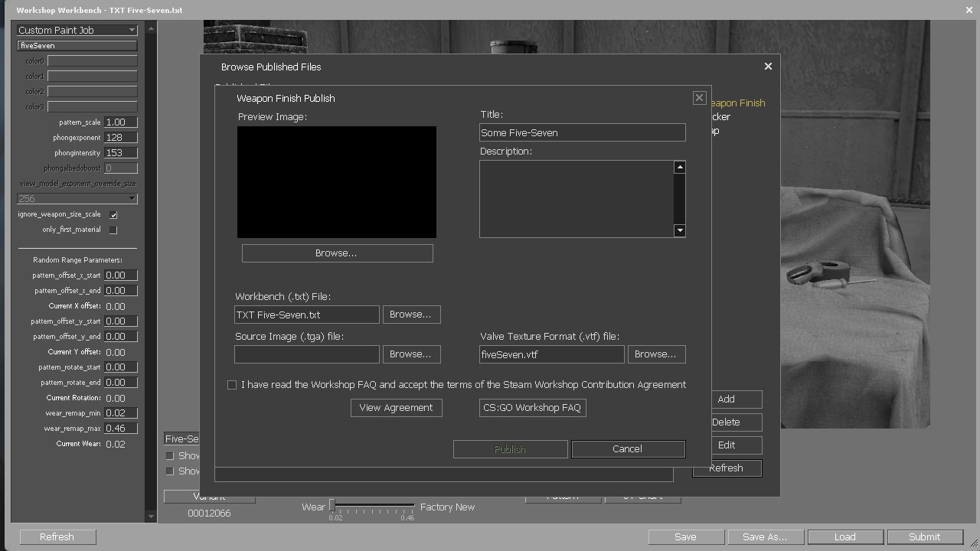This screenshot has width=980, height=551.
Task: Enable only_first_material checkbox
Action: (x=113, y=230)
